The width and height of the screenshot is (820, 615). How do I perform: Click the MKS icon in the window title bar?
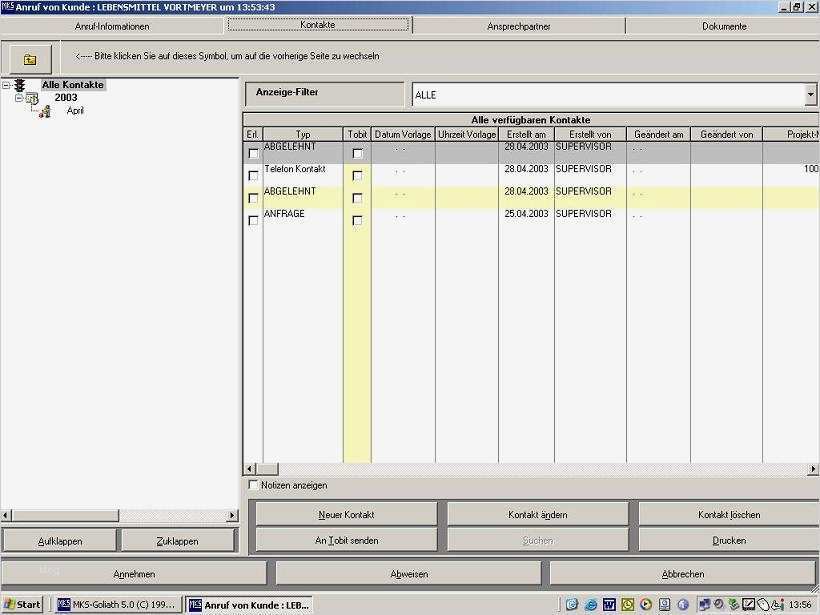pos(7,7)
